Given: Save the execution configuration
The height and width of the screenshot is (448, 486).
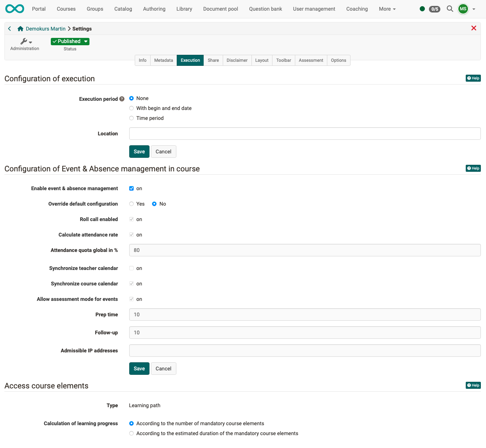Looking at the screenshot, I should (x=139, y=152).
